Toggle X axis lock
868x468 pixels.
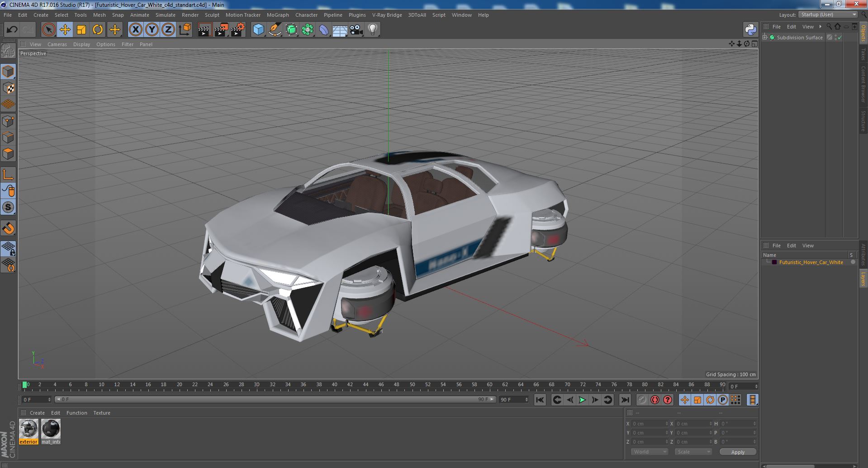click(x=135, y=30)
